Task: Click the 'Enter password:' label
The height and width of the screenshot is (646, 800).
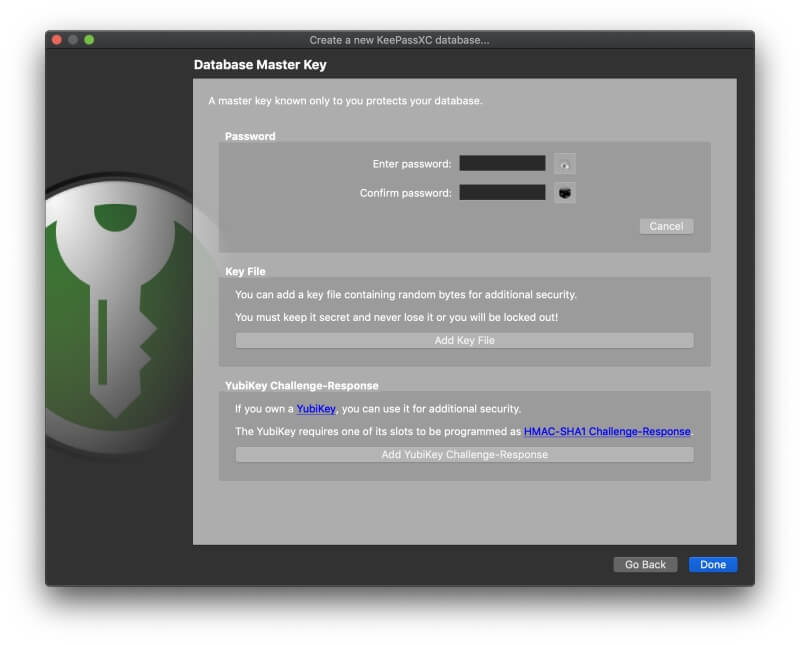Action: pyautogui.click(x=412, y=164)
